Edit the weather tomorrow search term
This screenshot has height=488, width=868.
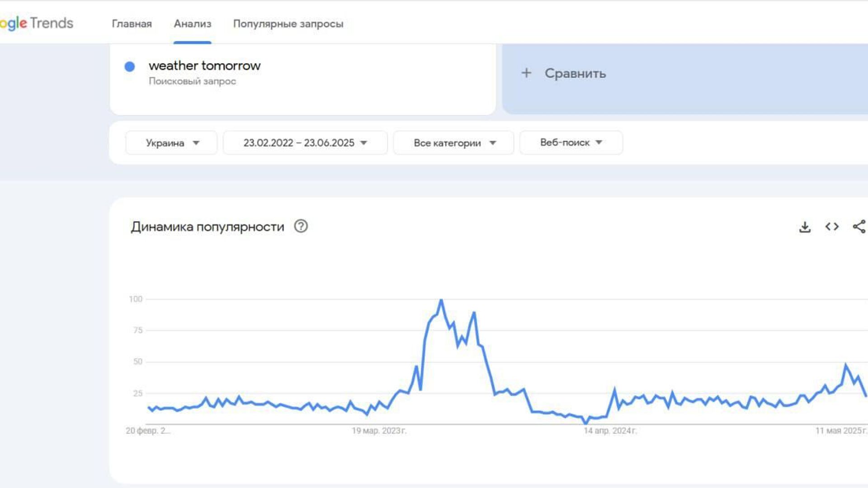coord(204,66)
